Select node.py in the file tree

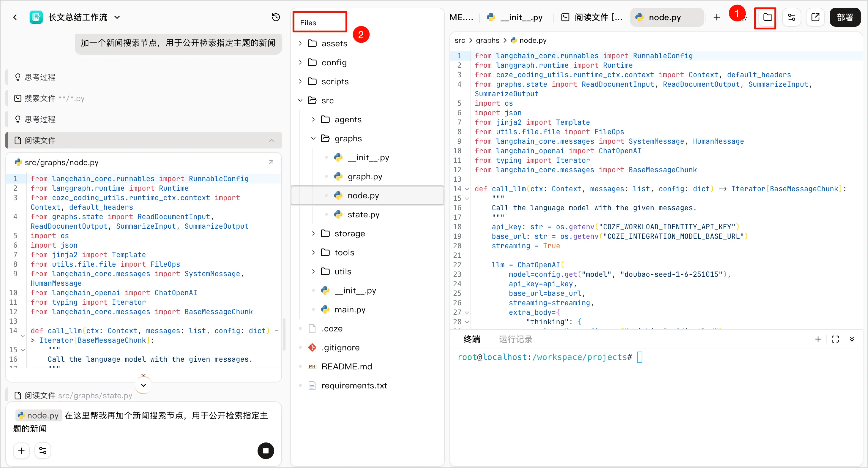pyautogui.click(x=367, y=195)
